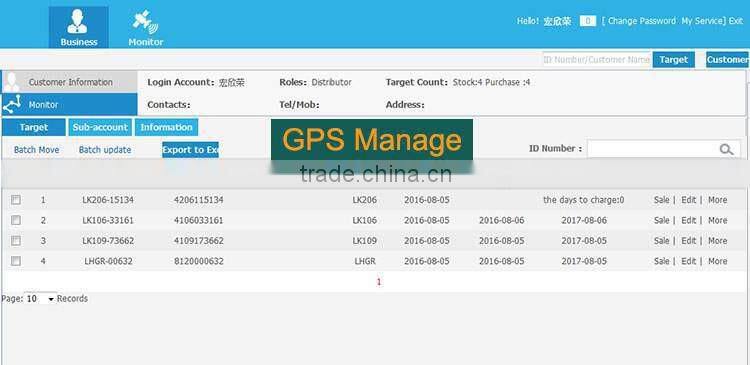This screenshot has width=750, height=365.
Task: Click the Batch update link
Action: click(105, 150)
